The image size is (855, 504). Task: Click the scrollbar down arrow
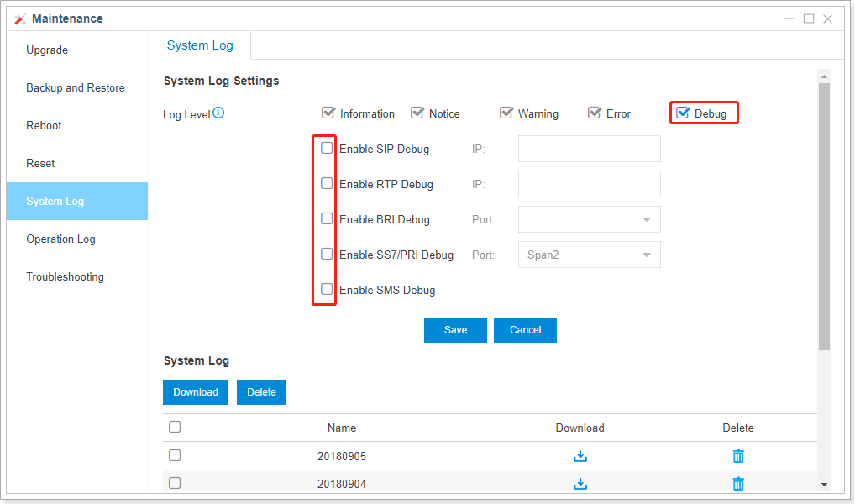click(x=824, y=485)
